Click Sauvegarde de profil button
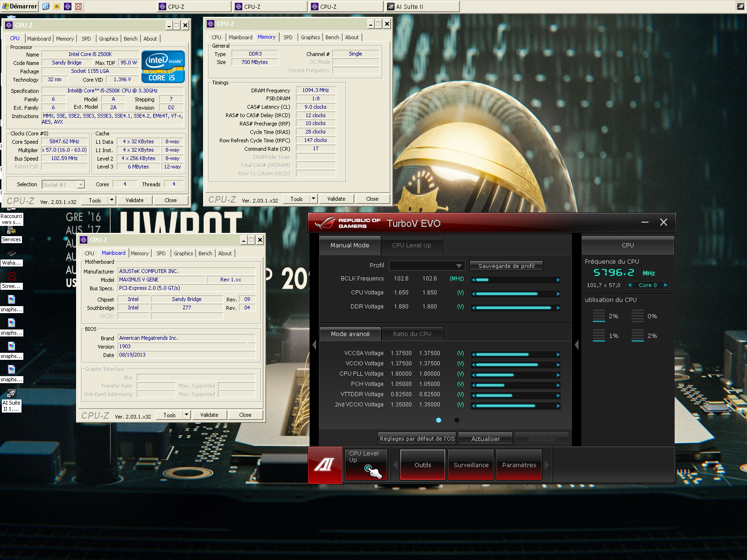The width and height of the screenshot is (747, 560). click(x=507, y=266)
